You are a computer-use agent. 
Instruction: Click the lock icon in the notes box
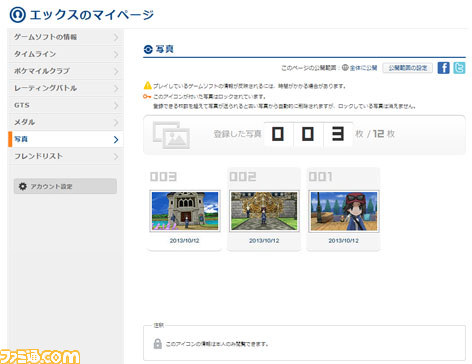(x=158, y=344)
